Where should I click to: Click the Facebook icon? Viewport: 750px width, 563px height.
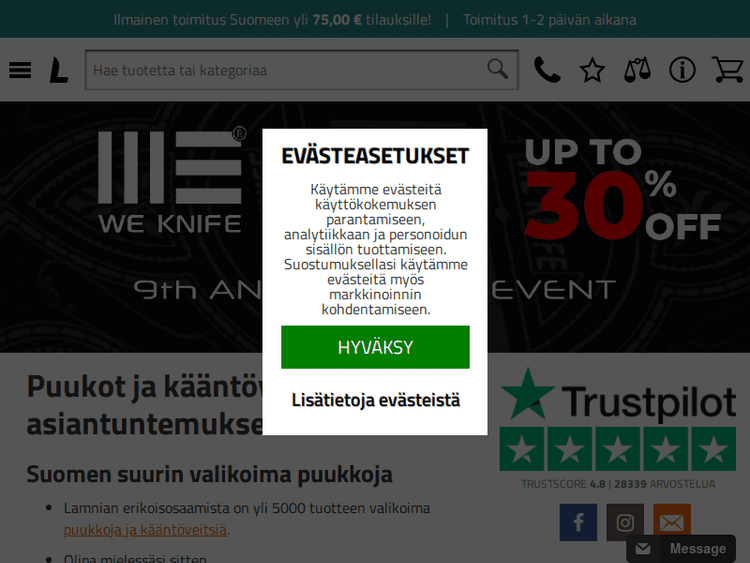[x=578, y=522]
